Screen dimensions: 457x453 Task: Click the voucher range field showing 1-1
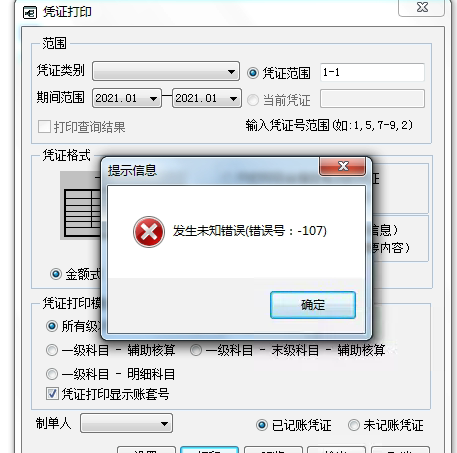click(372, 72)
